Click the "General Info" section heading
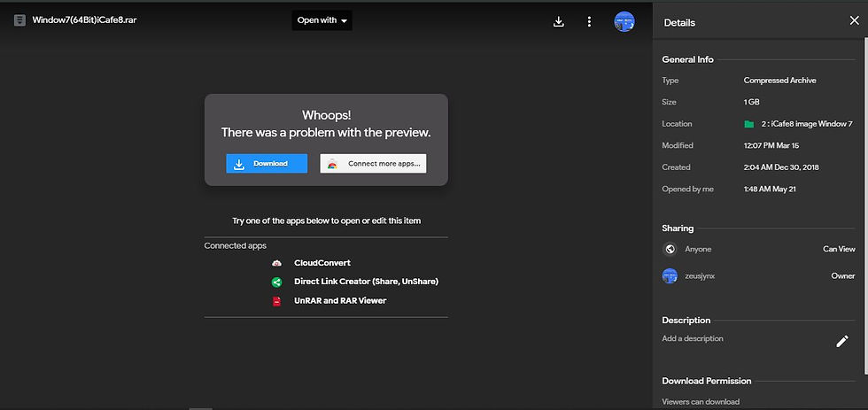The image size is (868, 410). tap(687, 59)
